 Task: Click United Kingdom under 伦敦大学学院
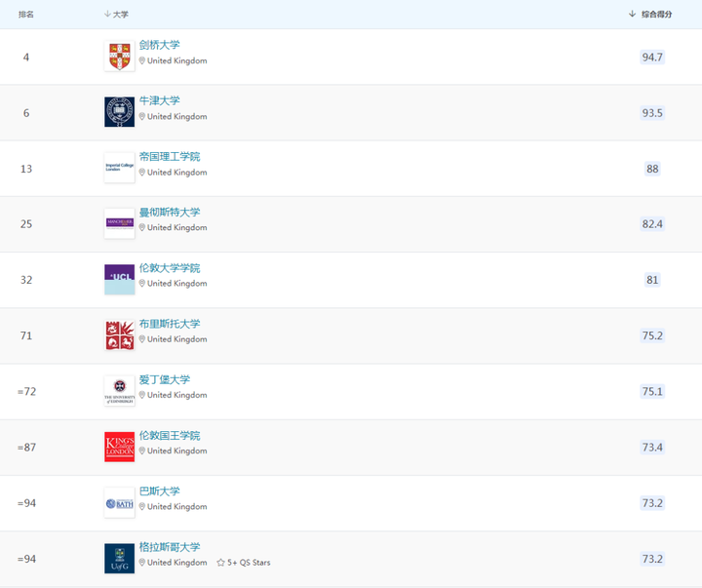coord(176,284)
